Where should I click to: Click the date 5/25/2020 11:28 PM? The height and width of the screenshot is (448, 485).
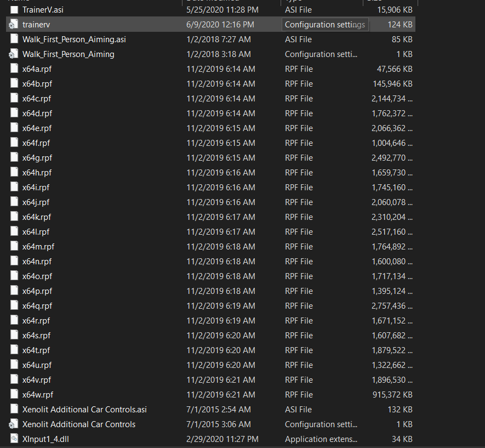[222, 10]
